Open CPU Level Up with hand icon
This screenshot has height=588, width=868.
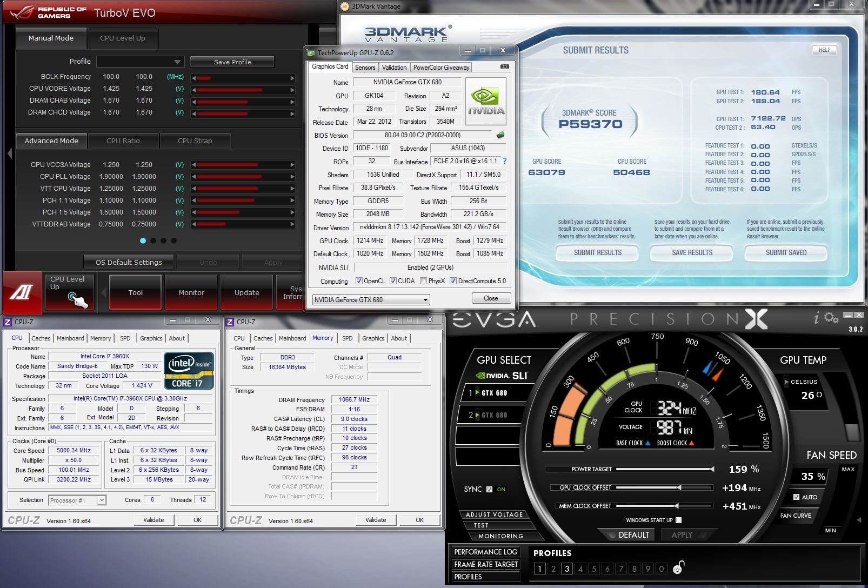[x=70, y=292]
